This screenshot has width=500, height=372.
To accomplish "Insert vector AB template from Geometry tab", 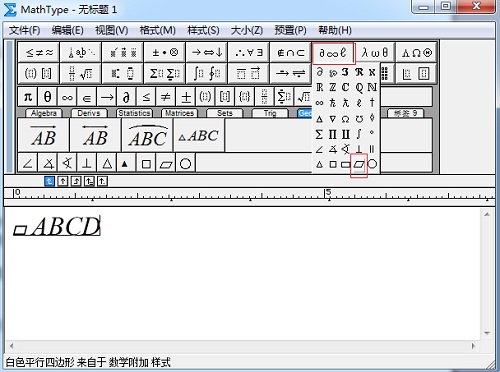I will [44, 135].
